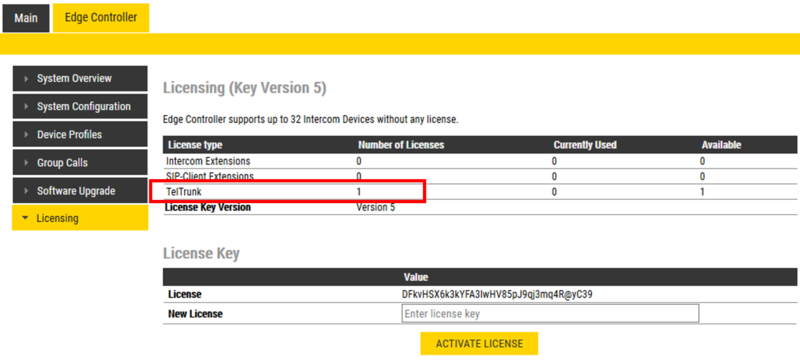Select Licensing in the sidebar
This screenshot has width=800, height=361.
coord(80,218)
